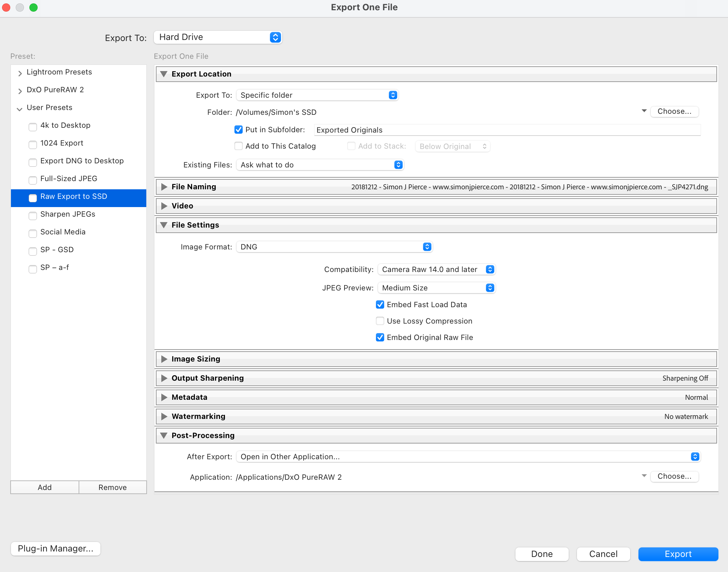Open the Plug-in Manager
This screenshot has height=572, width=728.
[55, 549]
